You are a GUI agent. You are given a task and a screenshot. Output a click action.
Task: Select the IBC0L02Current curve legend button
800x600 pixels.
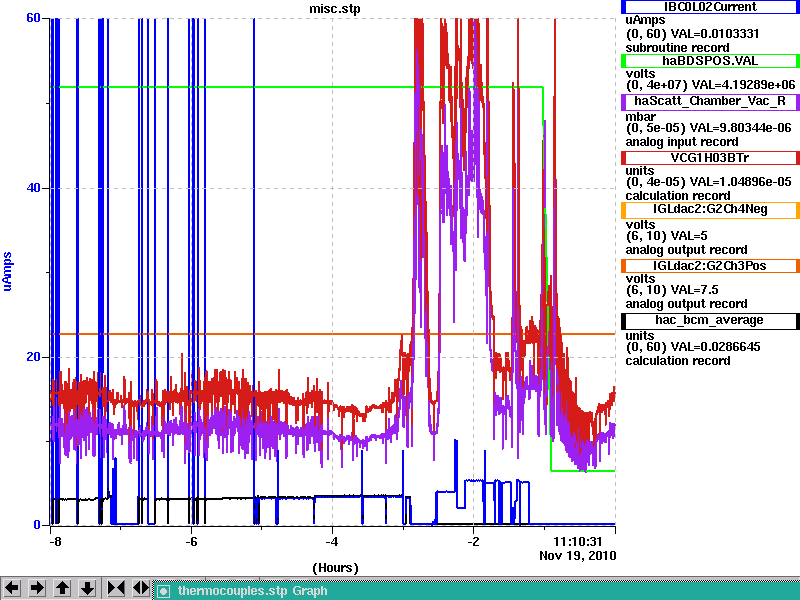pos(710,7)
